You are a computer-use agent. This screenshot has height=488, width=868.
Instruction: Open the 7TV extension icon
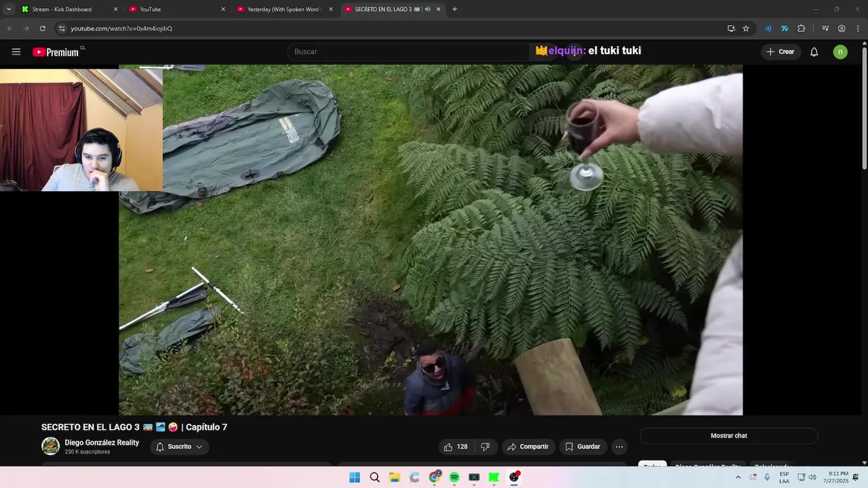point(785,28)
